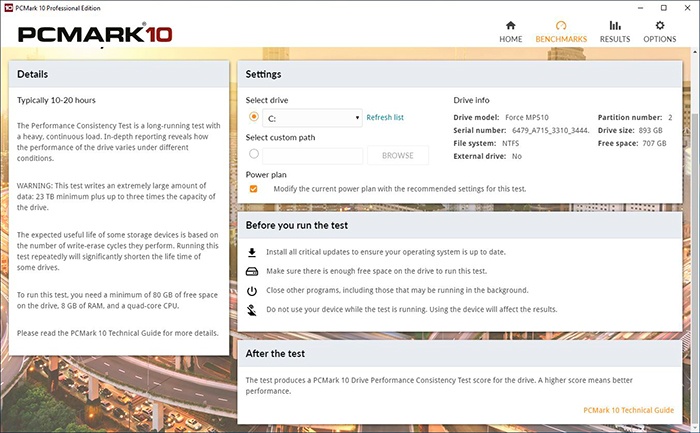
Task: Click the 'Settings' panel heading
Action: tap(263, 74)
